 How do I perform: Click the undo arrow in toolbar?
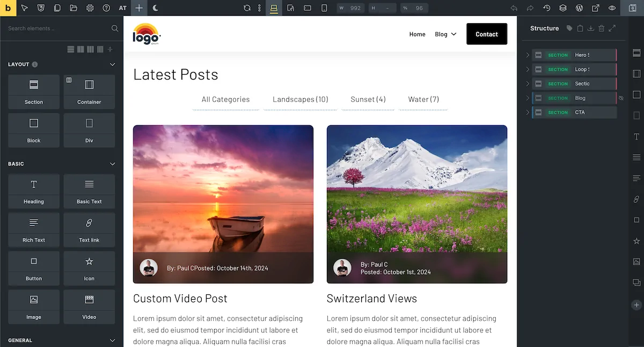pyautogui.click(x=514, y=8)
